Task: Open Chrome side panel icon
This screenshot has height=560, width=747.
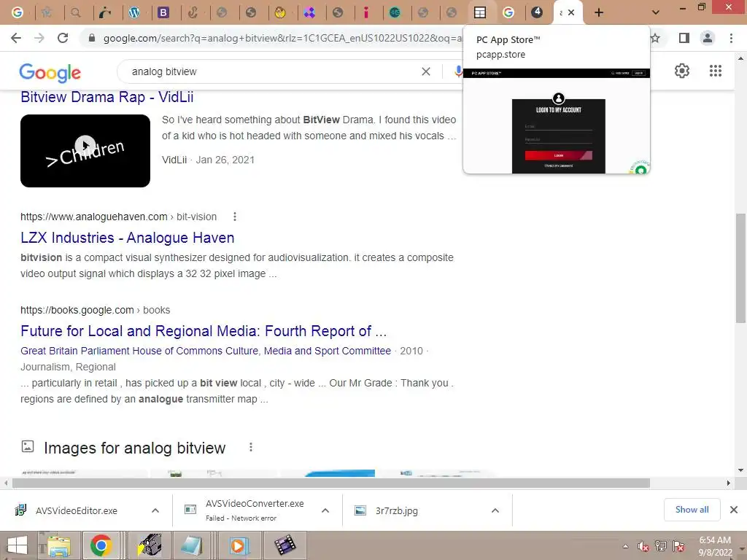Action: (x=684, y=38)
